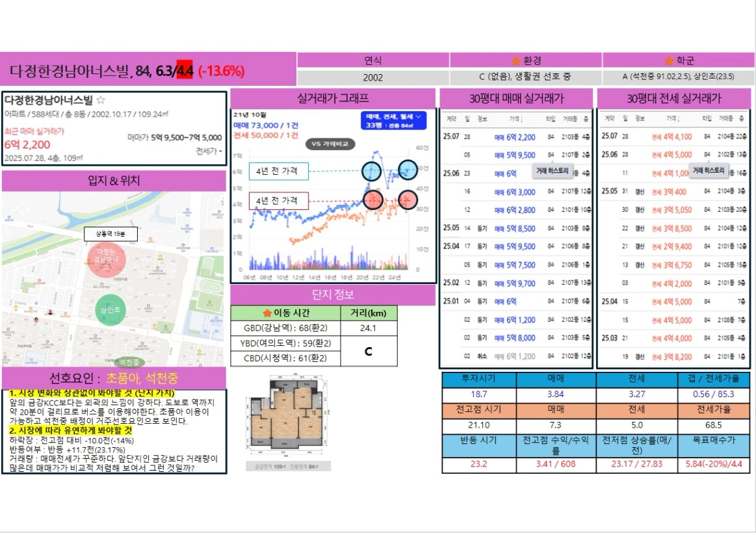Click the 3.41 / 608 cell
The height and width of the screenshot is (533, 756).
(555, 464)
